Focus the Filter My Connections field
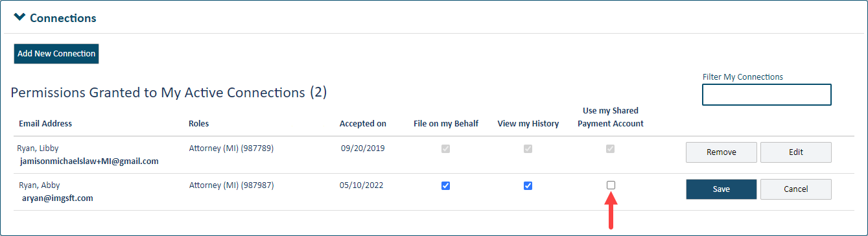The height and width of the screenshot is (236, 868). coord(766,95)
